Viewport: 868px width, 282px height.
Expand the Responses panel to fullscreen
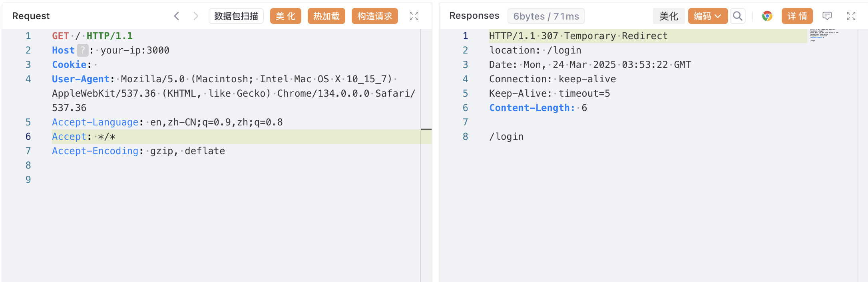[851, 16]
